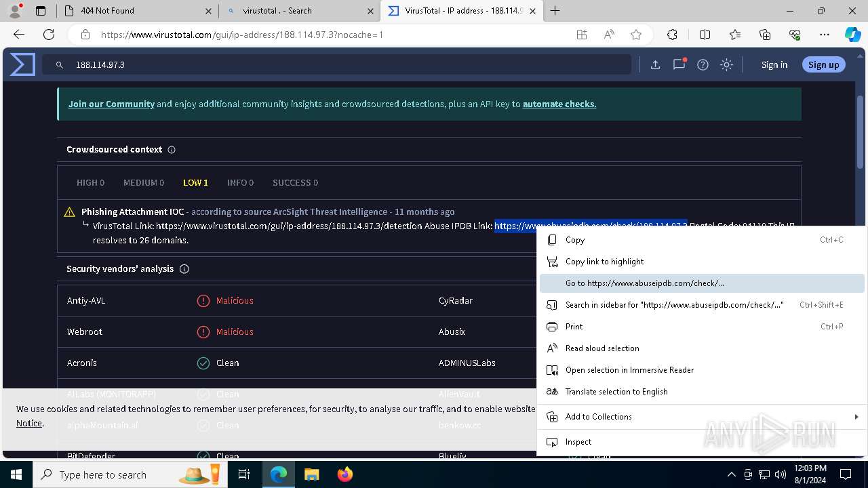The height and width of the screenshot is (488, 868).
Task: Click the cookie Notice link
Action: click(x=29, y=423)
